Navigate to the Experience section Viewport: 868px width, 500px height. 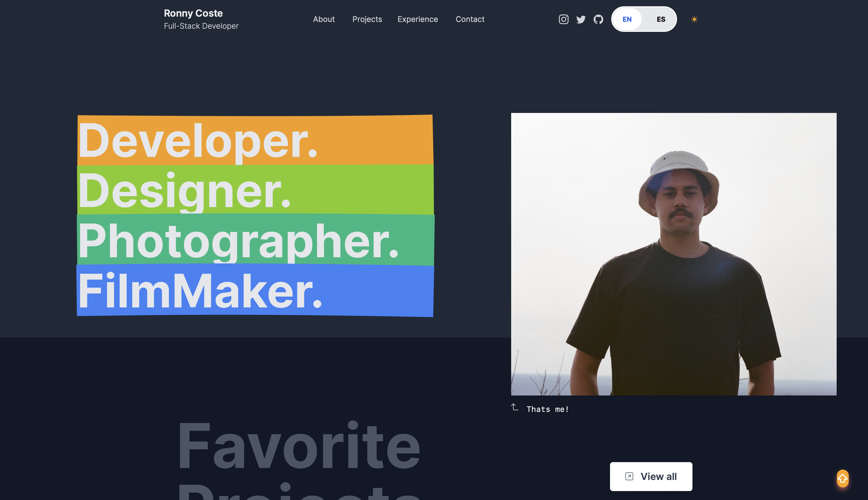pos(418,19)
